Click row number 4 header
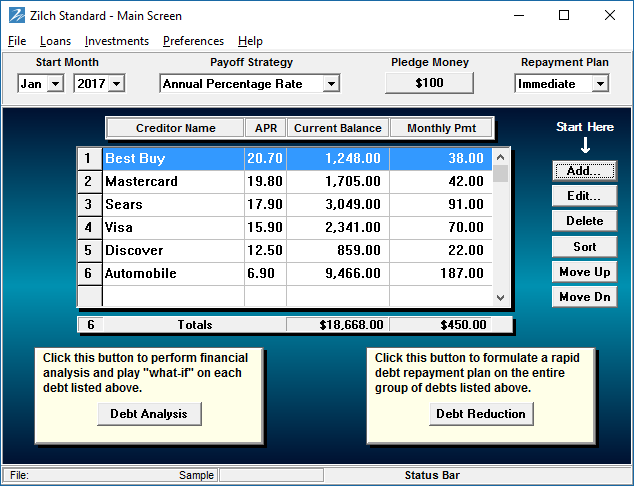 pyautogui.click(x=89, y=228)
